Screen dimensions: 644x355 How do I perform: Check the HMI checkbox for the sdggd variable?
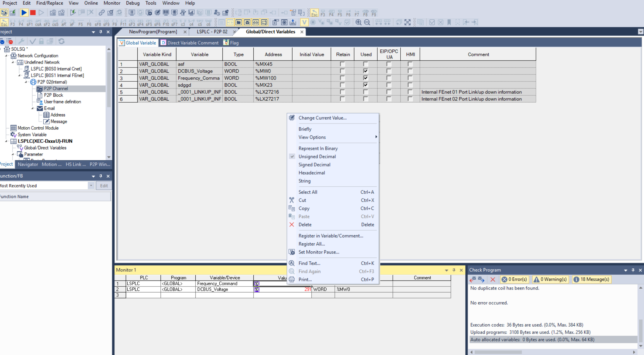(410, 85)
